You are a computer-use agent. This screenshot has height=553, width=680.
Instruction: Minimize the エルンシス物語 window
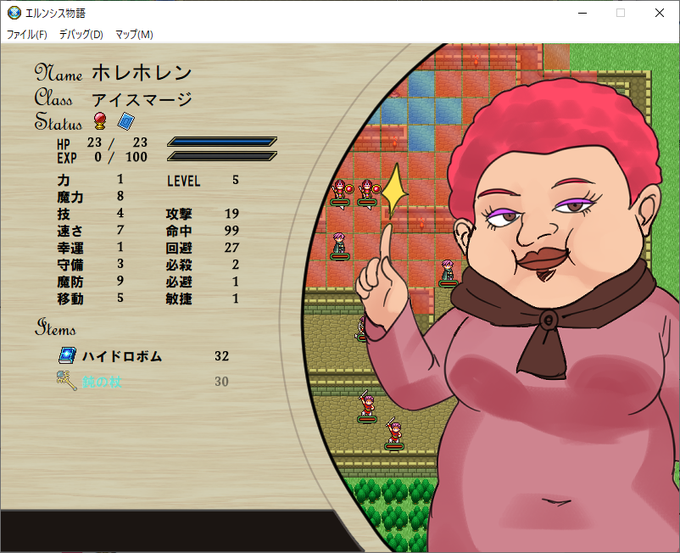click(582, 13)
